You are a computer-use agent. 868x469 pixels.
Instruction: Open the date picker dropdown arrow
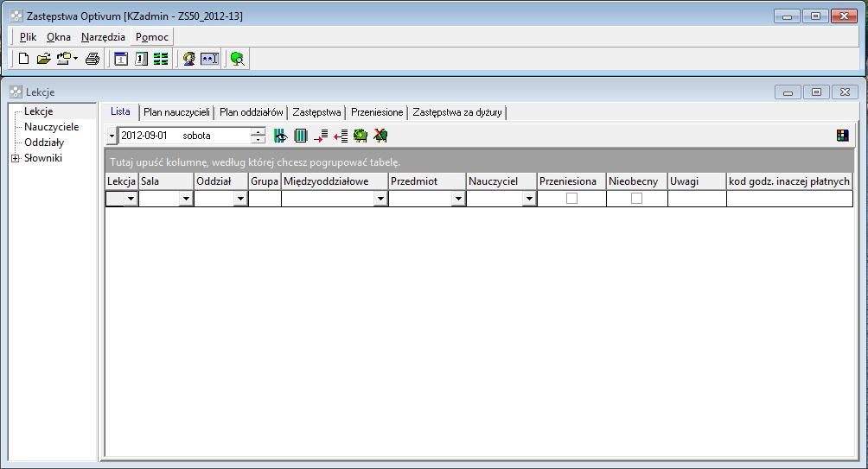112,136
